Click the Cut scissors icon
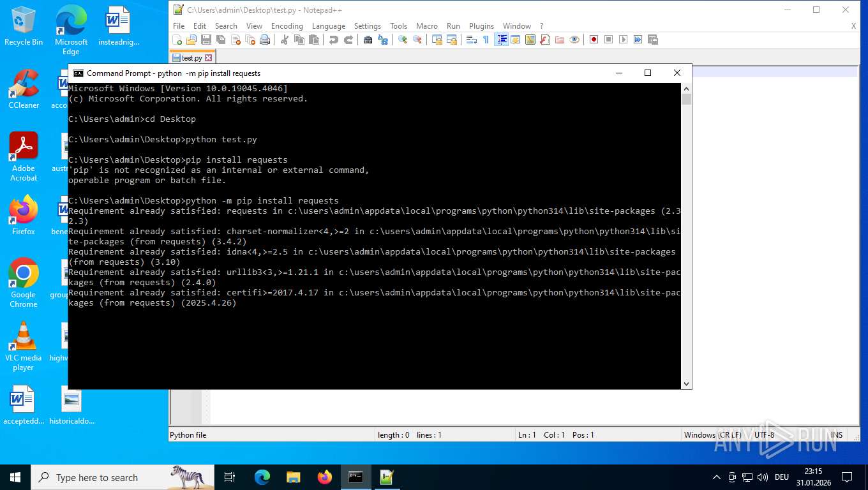Screen dimensions: 868x490 [x=285, y=40]
